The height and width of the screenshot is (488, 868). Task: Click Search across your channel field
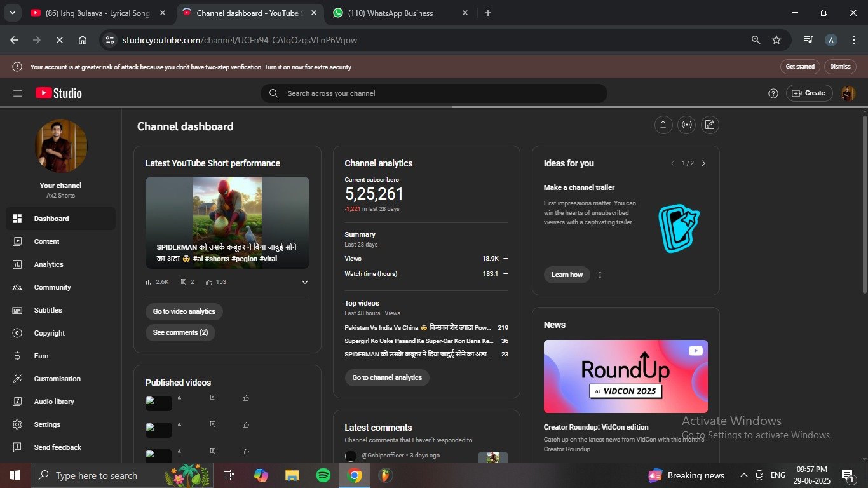(x=434, y=93)
